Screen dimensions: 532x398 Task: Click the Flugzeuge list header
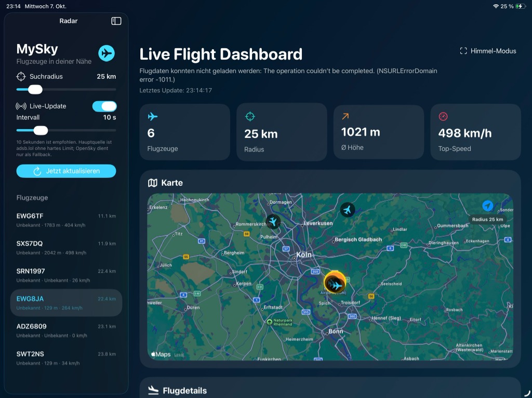32,198
